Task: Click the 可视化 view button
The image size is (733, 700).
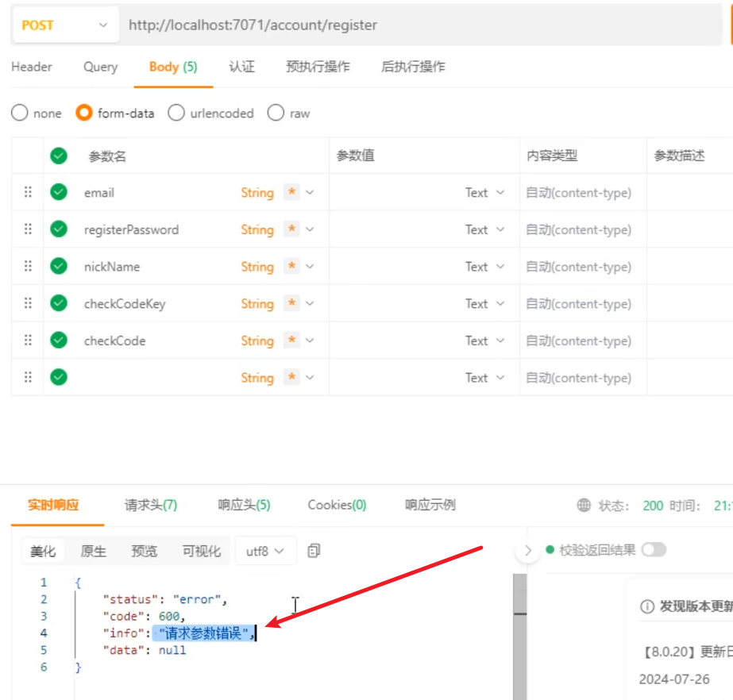Action: 201,551
